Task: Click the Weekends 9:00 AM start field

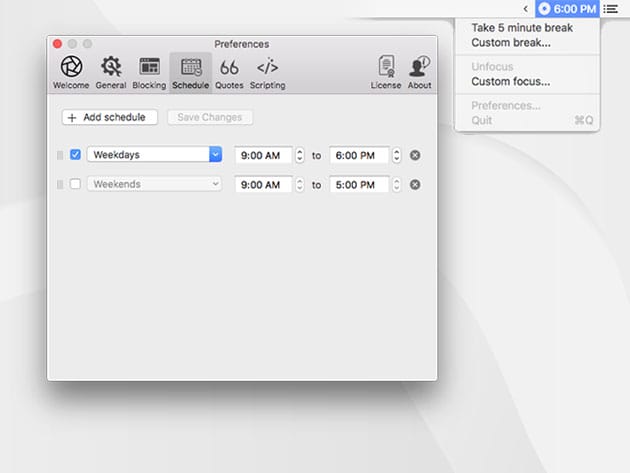Action: click(264, 184)
